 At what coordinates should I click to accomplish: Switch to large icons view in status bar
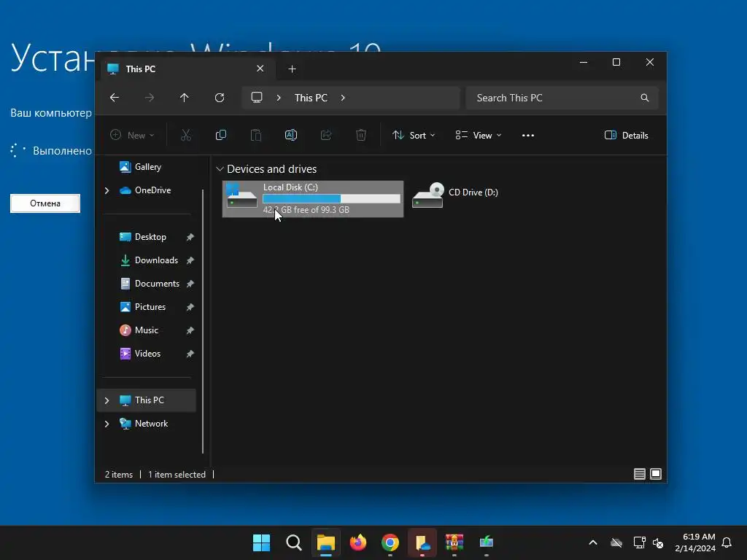(x=656, y=474)
